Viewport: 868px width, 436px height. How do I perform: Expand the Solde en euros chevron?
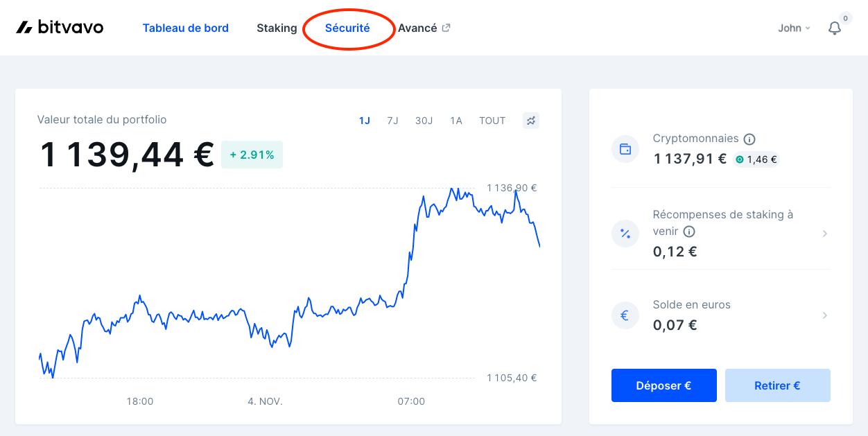(825, 315)
